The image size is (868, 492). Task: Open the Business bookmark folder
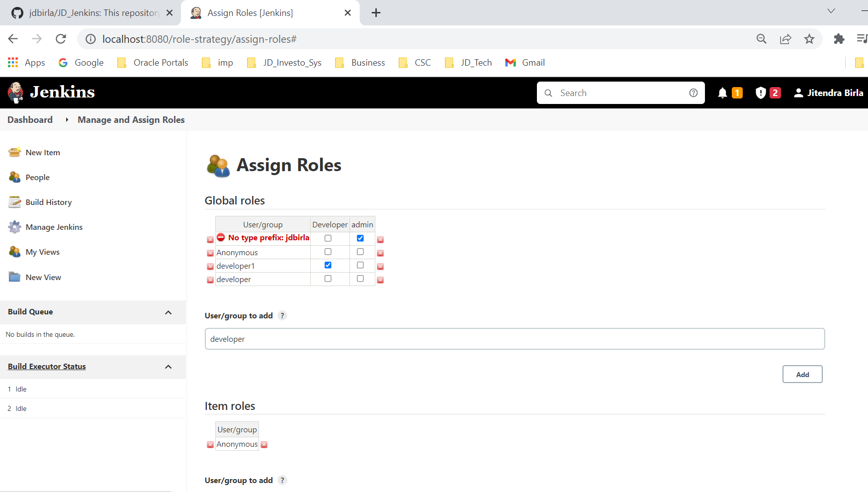pos(360,63)
